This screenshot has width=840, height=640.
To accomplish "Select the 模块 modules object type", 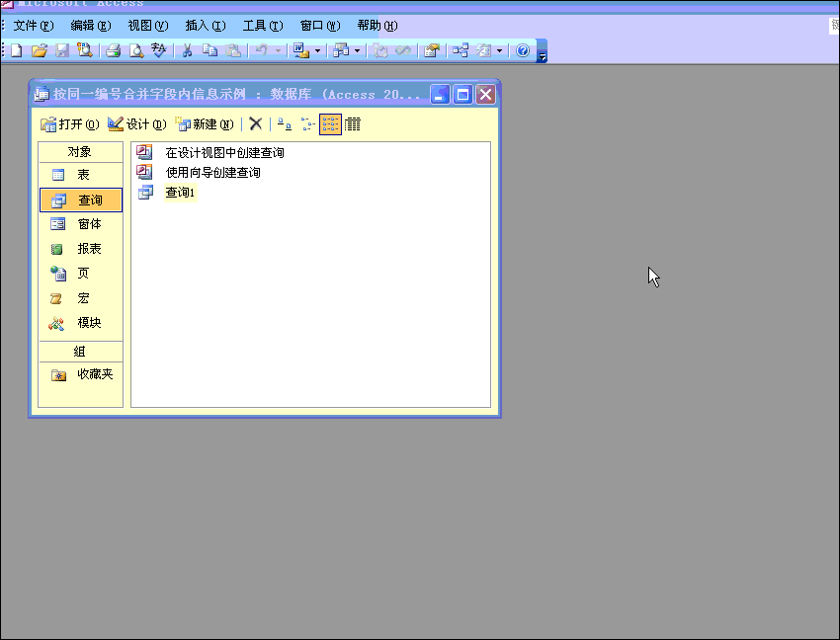I will tap(80, 322).
